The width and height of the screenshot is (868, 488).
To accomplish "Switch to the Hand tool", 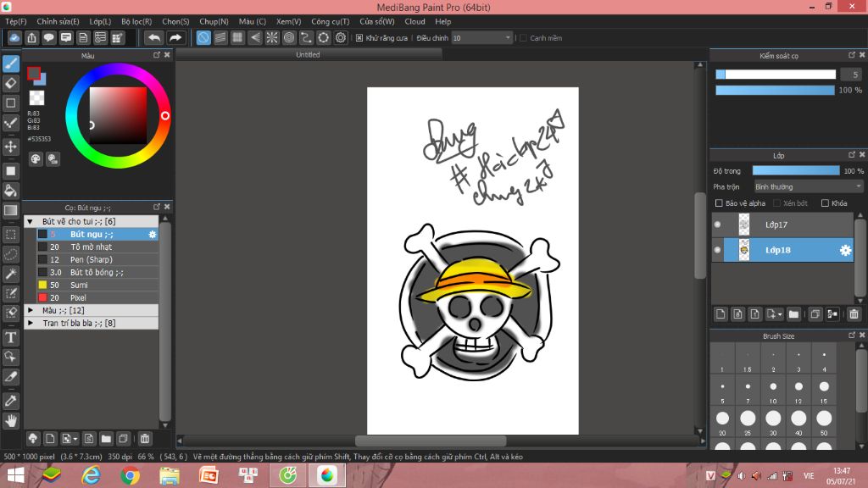I will (10, 421).
